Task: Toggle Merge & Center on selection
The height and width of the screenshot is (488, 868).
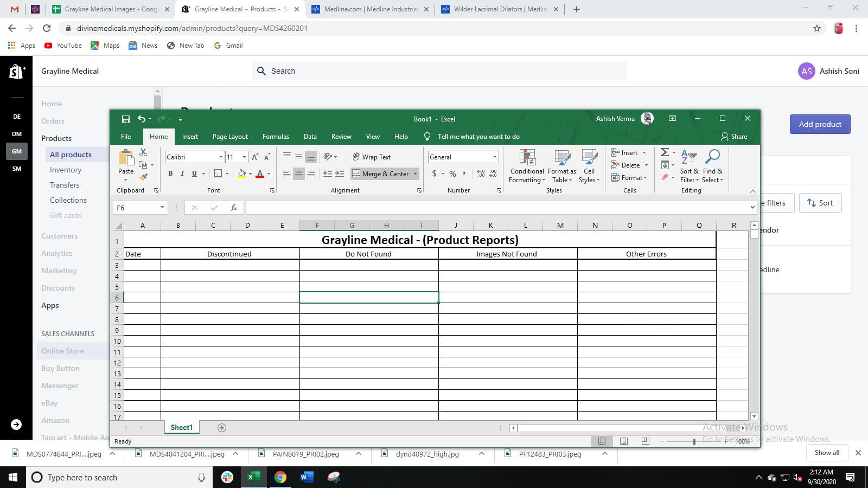Action: coord(380,174)
